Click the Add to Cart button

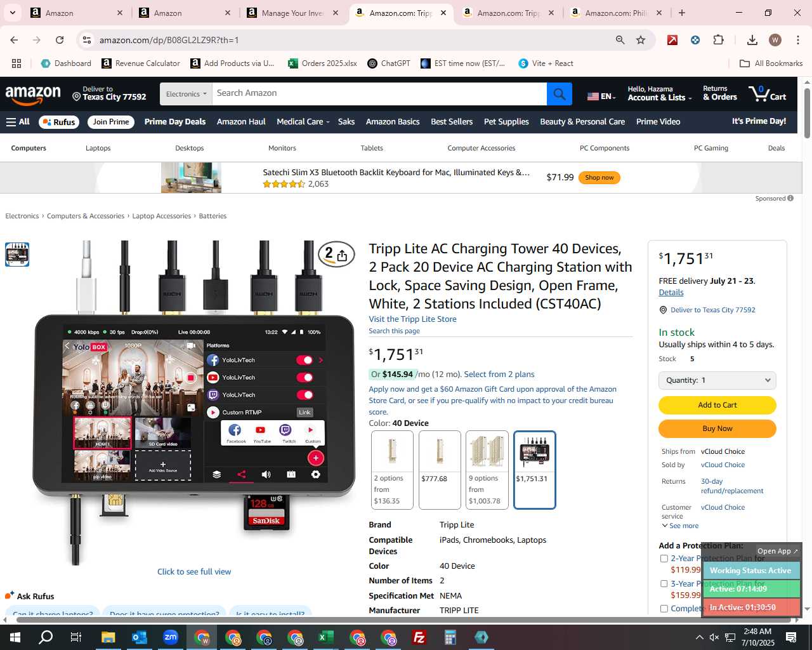pos(717,405)
